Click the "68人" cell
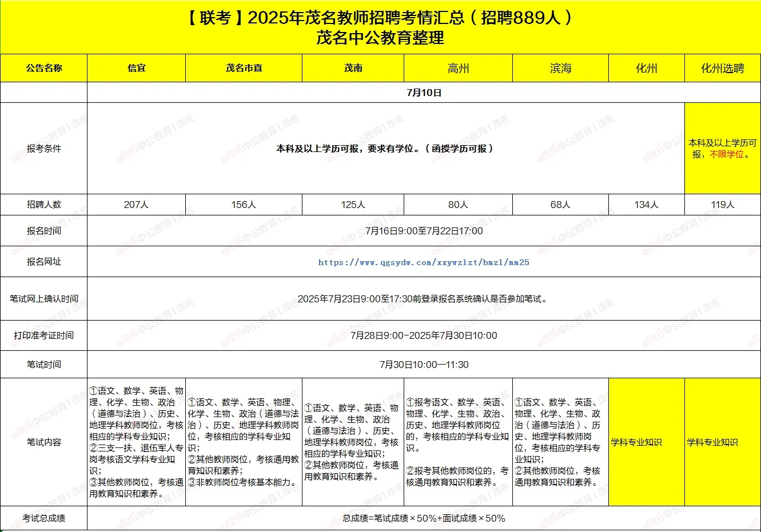Screen dimensions: 761x532 point(561,205)
